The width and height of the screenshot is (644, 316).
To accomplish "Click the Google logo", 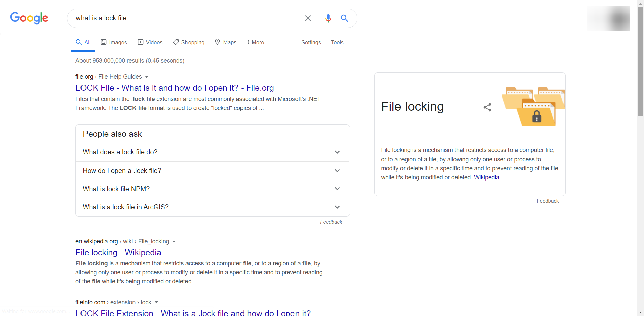I will (29, 18).
